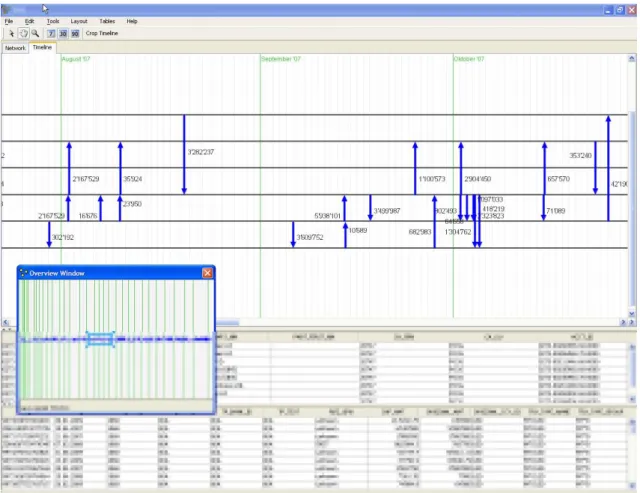This screenshot has width=640, height=493.
Task: Select the transaction labeled 16'676
Action: [x=100, y=208]
